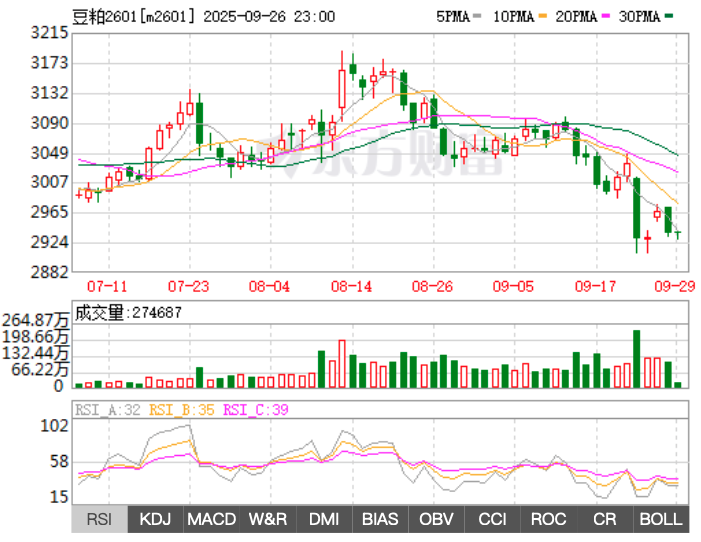The height and width of the screenshot is (542, 701).
Task: Click the orange 10PMA color marker
Action: (x=543, y=16)
